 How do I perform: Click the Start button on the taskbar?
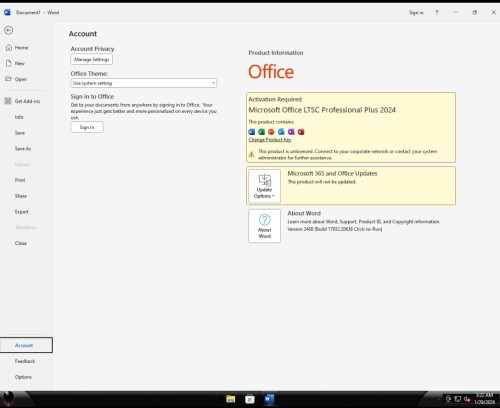[x=9, y=398]
